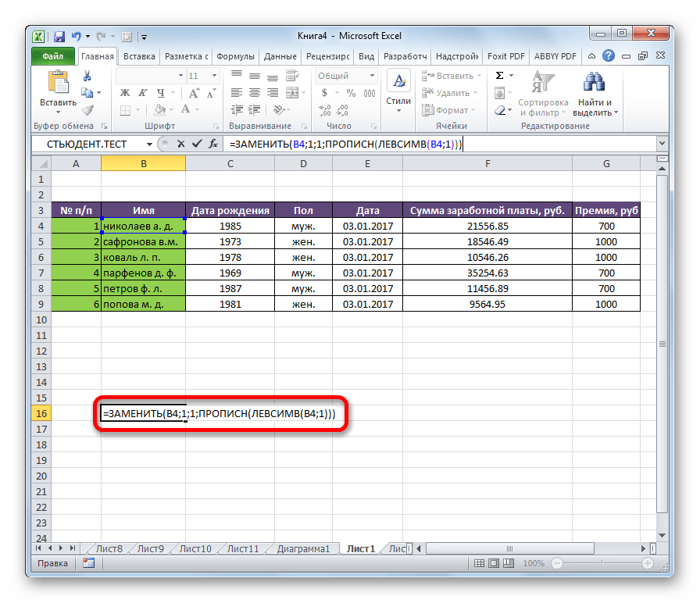Align text to the left
Viewport: 700px width, 603px height.
coord(237,93)
